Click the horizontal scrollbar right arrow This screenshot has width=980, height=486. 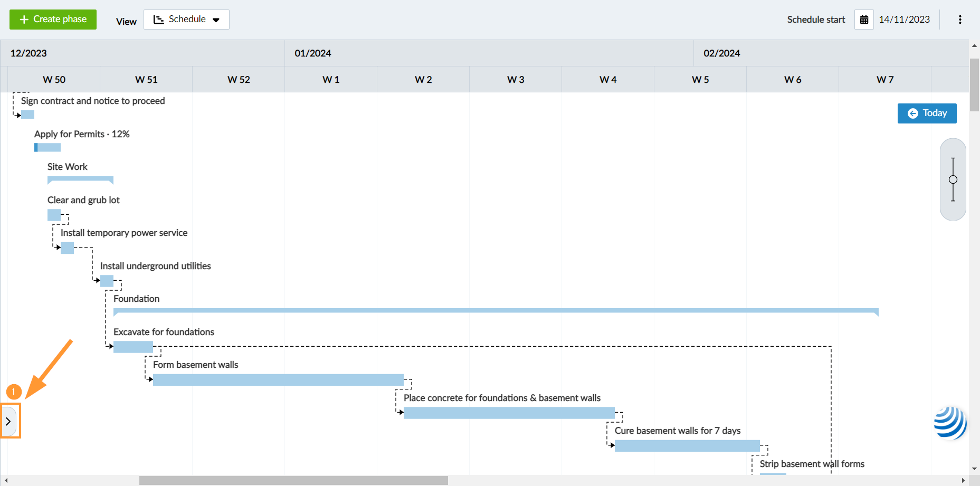(963, 481)
